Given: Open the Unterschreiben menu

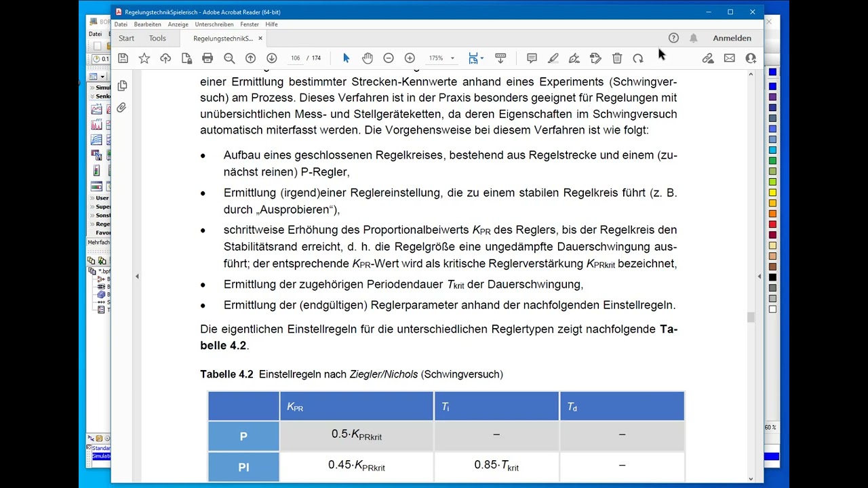Looking at the screenshot, I should click(214, 24).
